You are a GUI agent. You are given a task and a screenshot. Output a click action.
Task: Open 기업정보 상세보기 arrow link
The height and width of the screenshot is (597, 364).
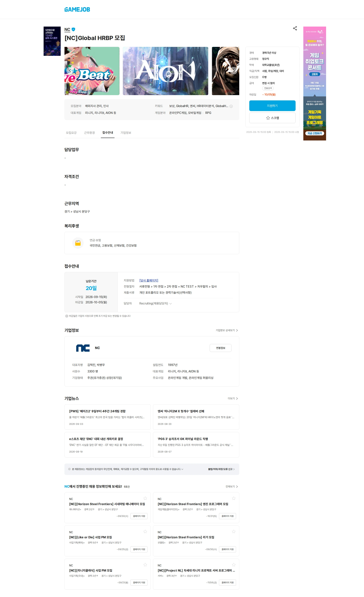227,330
